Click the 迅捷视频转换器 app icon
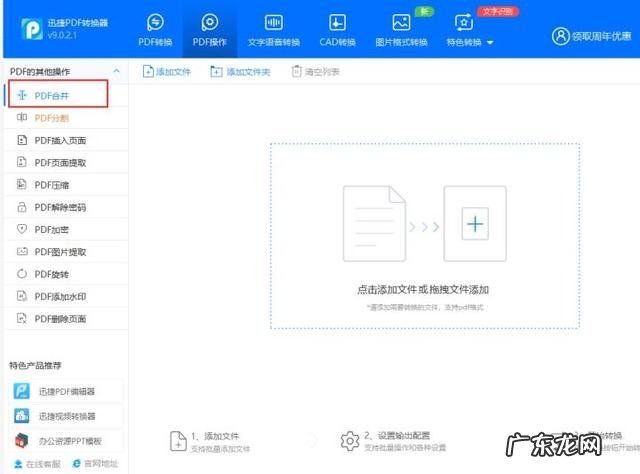Screen dimensions: 640x474 [x=22, y=416]
